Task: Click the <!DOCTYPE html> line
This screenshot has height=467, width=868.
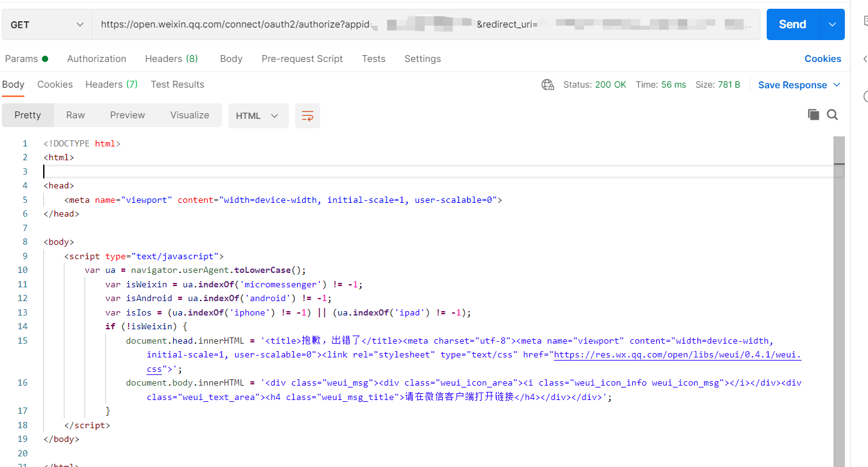Action: 82,143
